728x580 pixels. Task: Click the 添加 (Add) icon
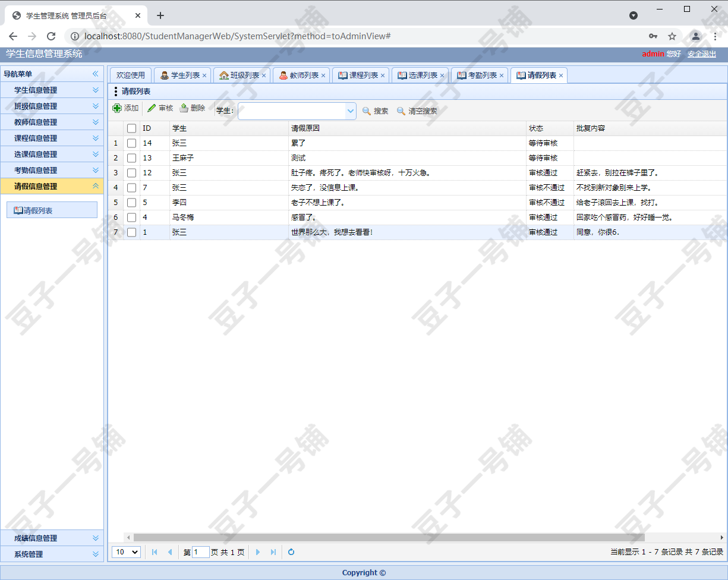[x=119, y=109]
